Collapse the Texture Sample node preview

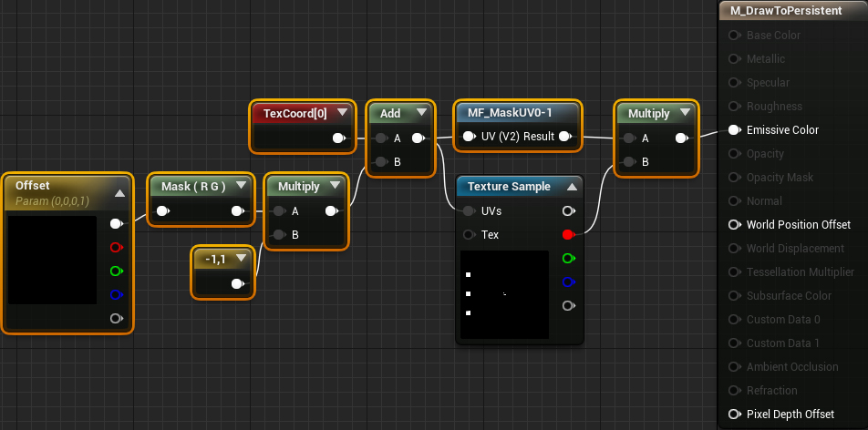(572, 187)
